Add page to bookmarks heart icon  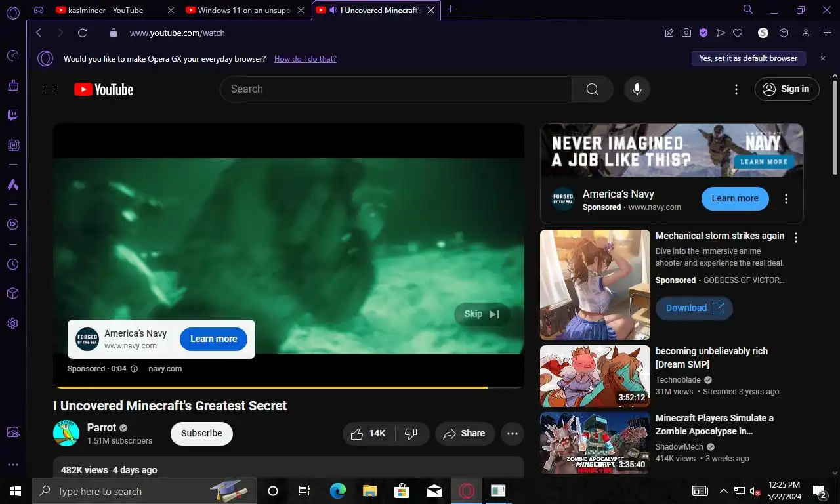tap(738, 33)
